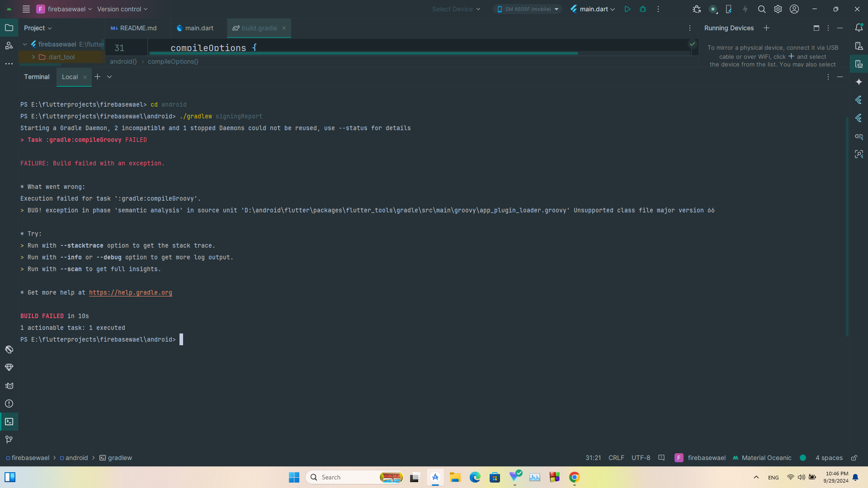Open the Version control dropdown

[x=122, y=9]
